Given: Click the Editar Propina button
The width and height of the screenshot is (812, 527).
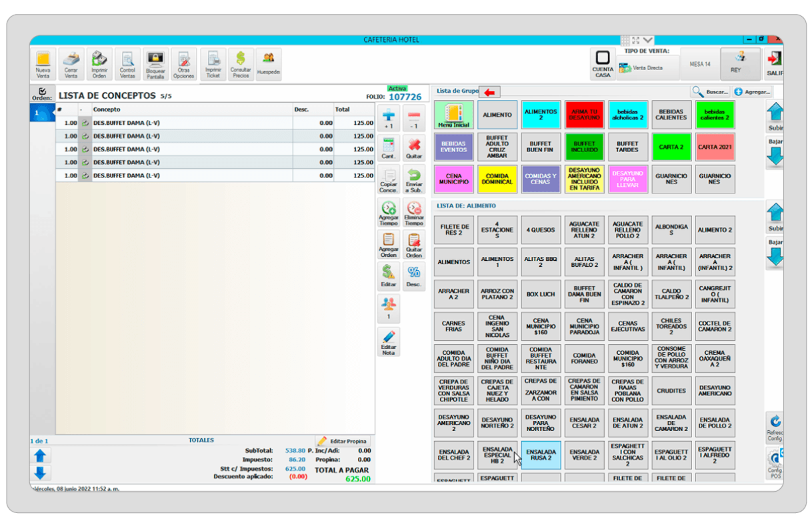Looking at the screenshot, I should (342, 442).
